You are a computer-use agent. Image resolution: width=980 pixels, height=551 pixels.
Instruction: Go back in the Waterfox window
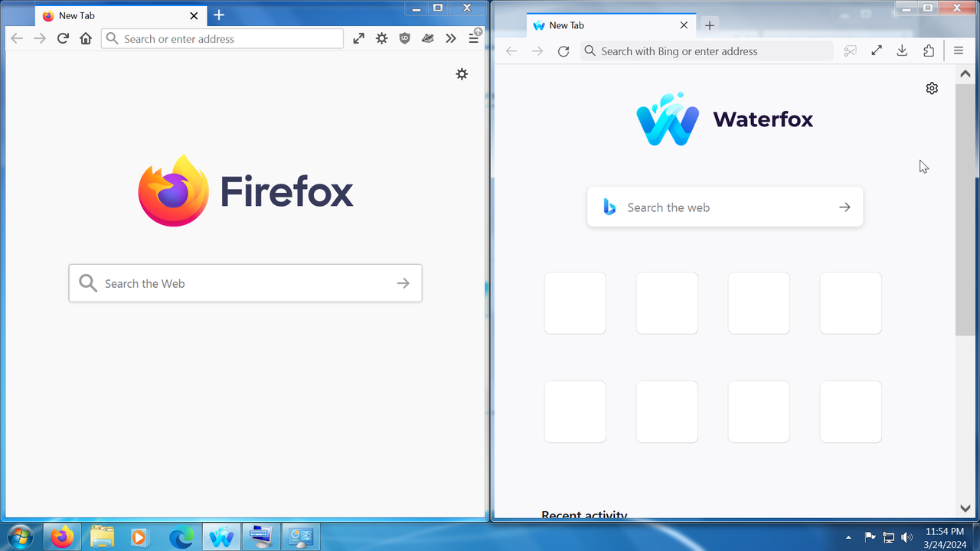(x=511, y=51)
